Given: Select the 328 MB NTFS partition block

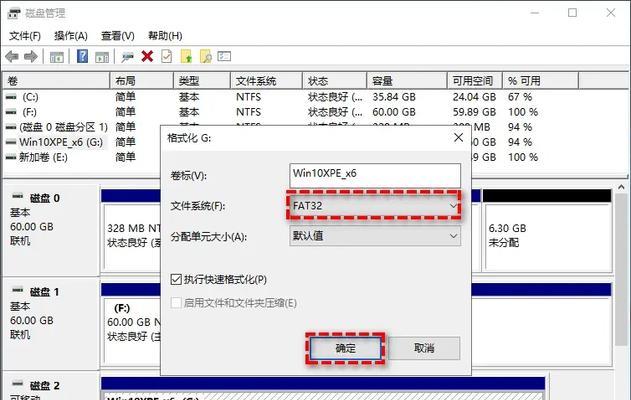Looking at the screenshot, I should coord(133,236).
